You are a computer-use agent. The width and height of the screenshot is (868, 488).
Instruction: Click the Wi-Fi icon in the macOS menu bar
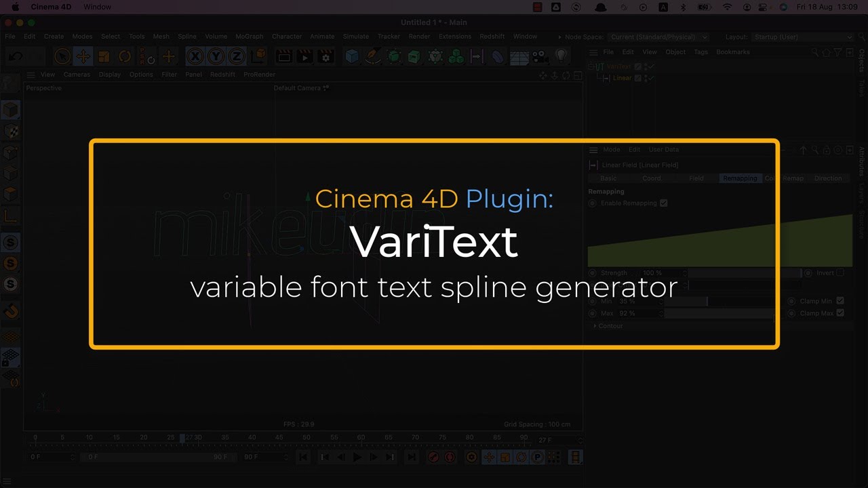point(728,6)
